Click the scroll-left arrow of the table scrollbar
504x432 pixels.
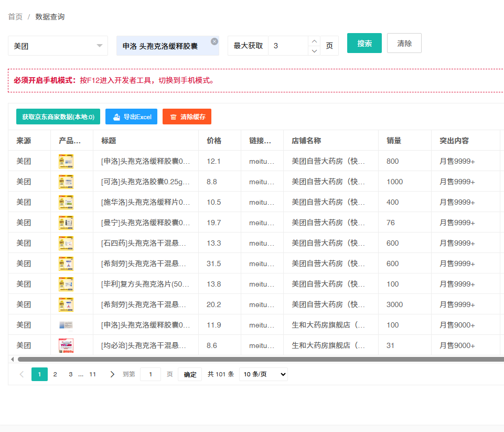coord(12,360)
